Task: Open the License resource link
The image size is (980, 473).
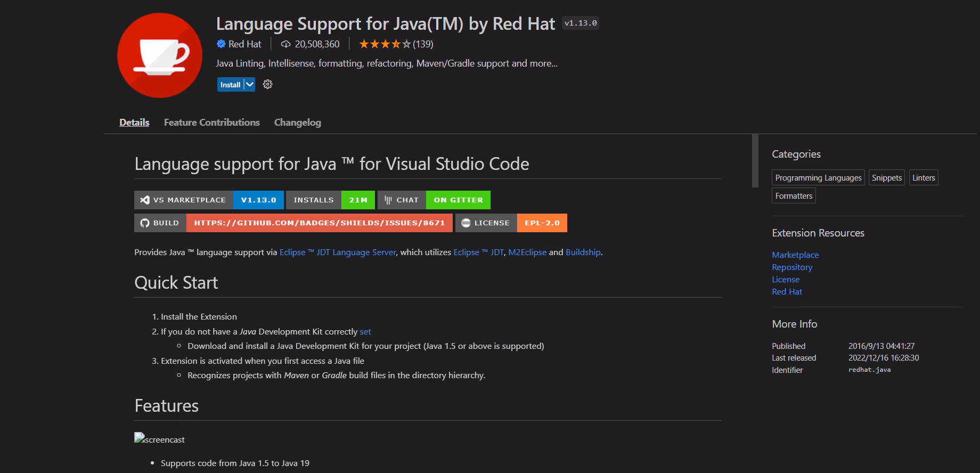Action: tap(786, 280)
